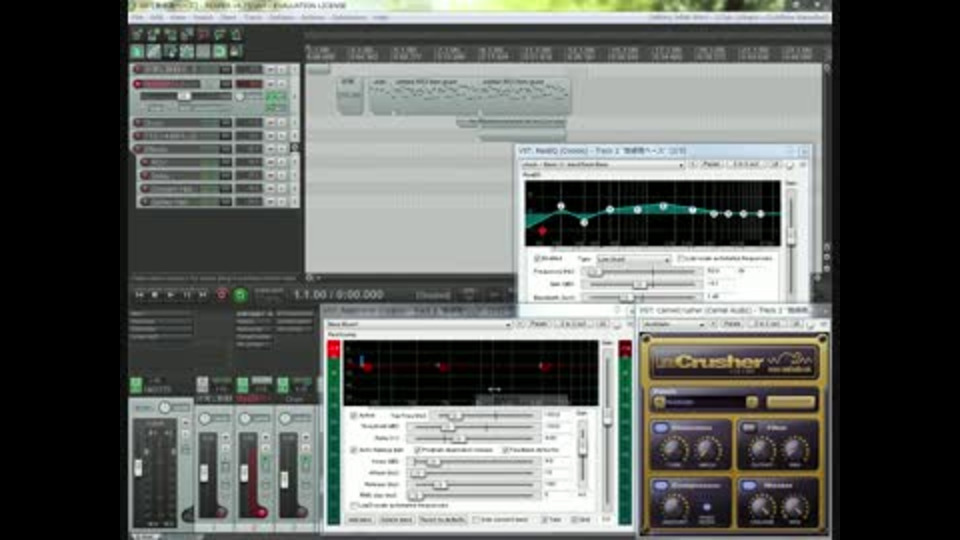This screenshot has height=540, width=960.
Task: Click the CamelCrusher previous patch arrow
Action: click(659, 402)
